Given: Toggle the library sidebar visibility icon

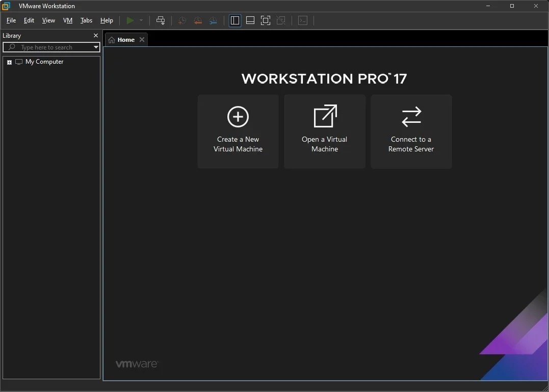Looking at the screenshot, I should tap(235, 21).
